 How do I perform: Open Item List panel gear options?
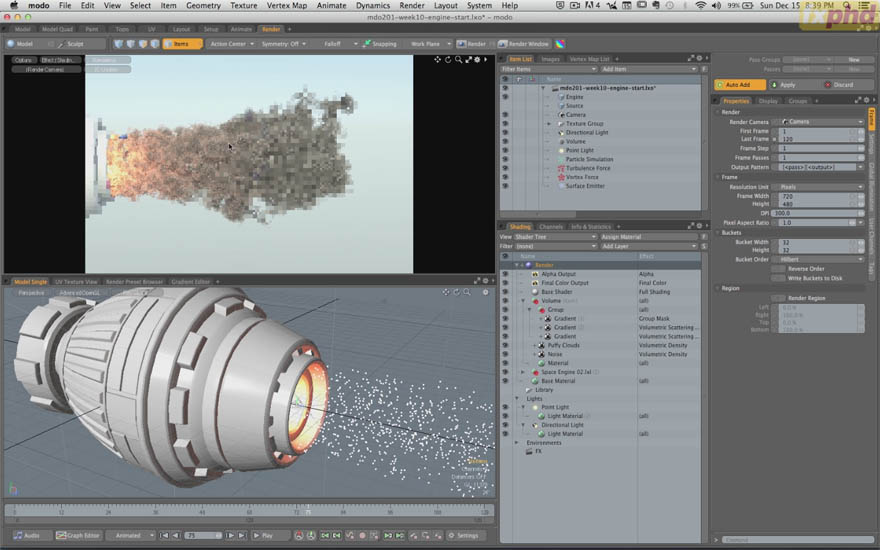point(699,58)
